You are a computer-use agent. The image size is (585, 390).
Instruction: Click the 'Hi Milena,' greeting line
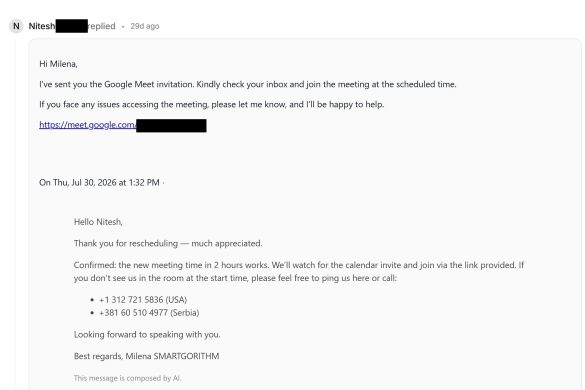(x=58, y=64)
